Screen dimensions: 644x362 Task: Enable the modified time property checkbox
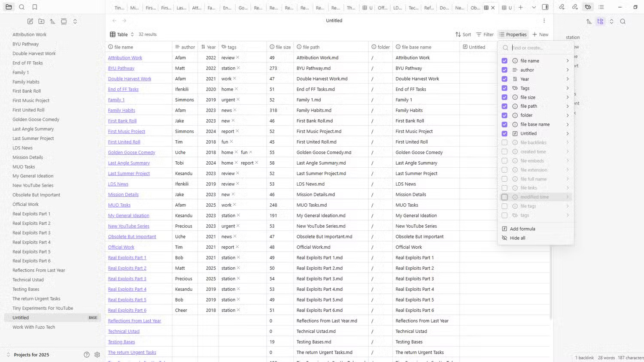point(504,197)
